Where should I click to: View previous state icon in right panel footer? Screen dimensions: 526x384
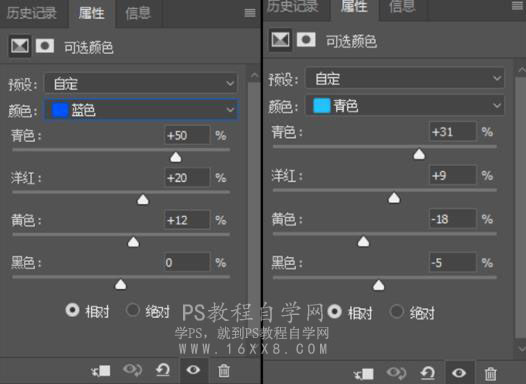pyautogui.click(x=396, y=373)
